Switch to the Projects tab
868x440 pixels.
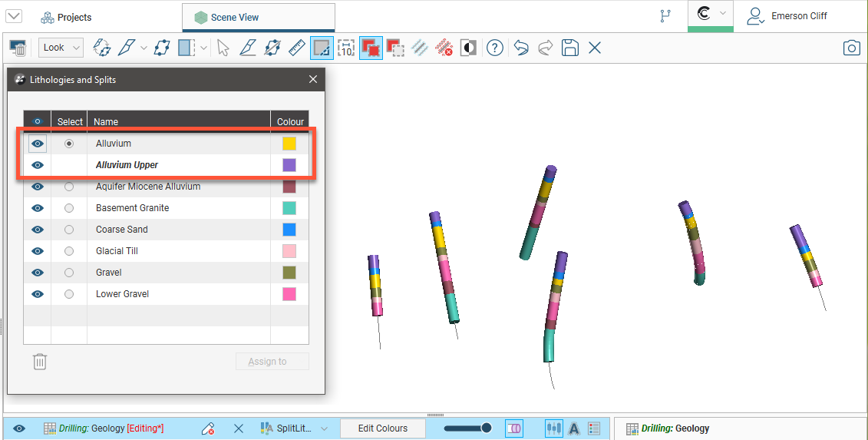(66, 17)
